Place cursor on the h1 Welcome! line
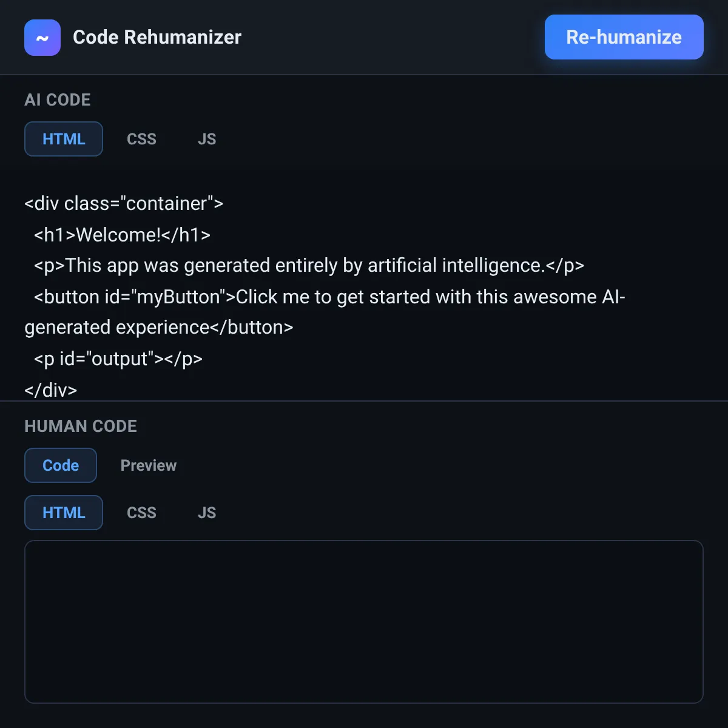Viewport: 728px width, 728px height. tap(122, 235)
